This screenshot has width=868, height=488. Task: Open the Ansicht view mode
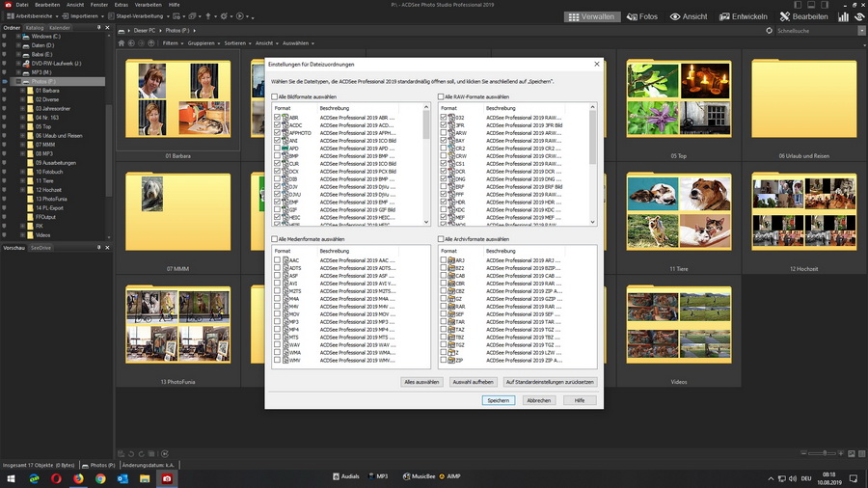(689, 16)
